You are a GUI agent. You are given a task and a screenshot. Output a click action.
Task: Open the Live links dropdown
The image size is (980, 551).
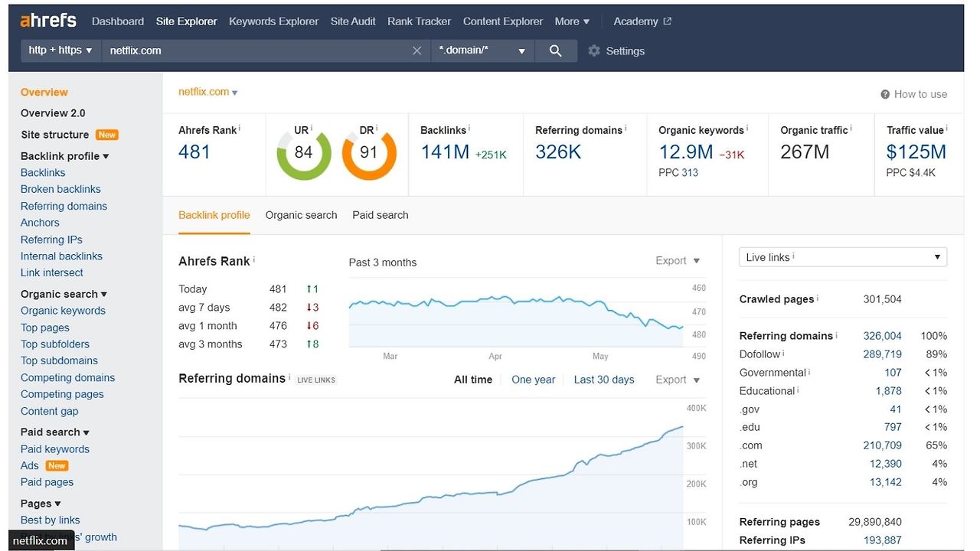[x=843, y=257]
